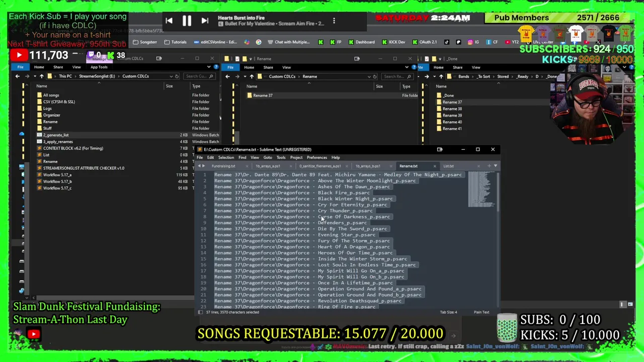Image resolution: width=644 pixels, height=362 pixels.
Task: Open Songsterr bookmark in browser bar
Action: coord(145,42)
